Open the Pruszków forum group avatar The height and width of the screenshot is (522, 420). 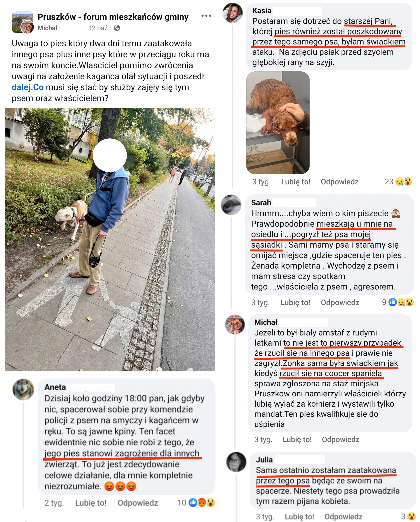pos(22,22)
